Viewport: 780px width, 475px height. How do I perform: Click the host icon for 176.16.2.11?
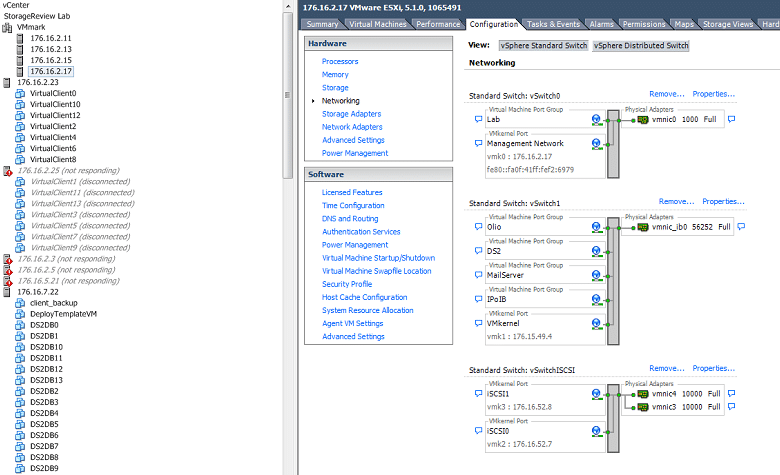(20, 38)
